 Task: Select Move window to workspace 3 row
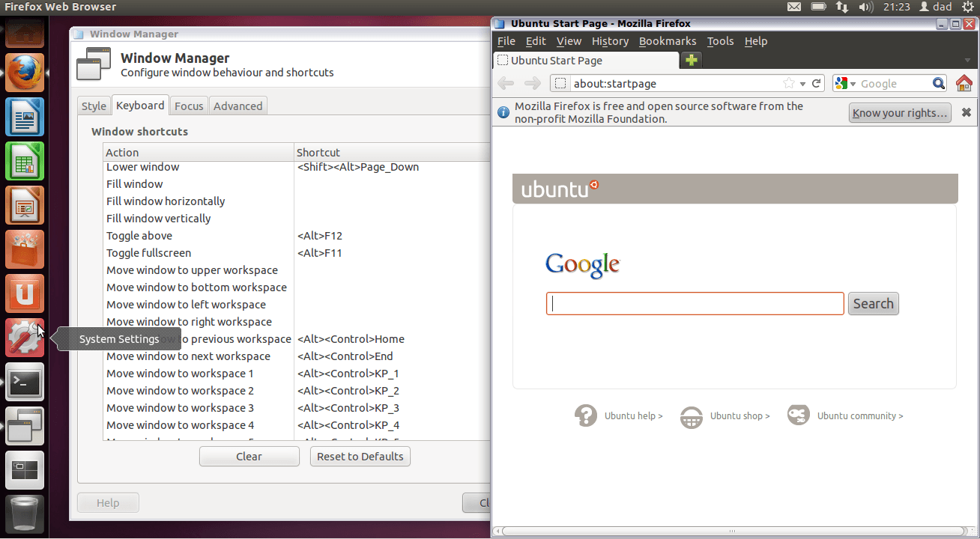[x=297, y=408]
